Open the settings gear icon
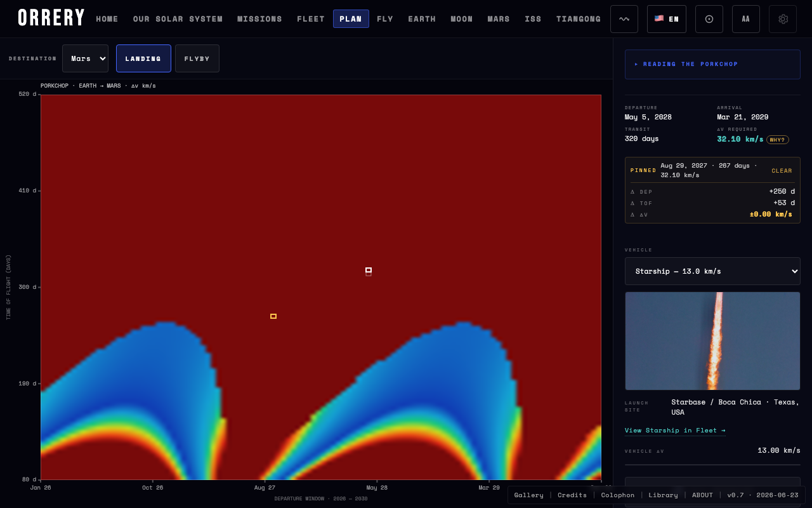812x508 pixels. click(x=783, y=19)
